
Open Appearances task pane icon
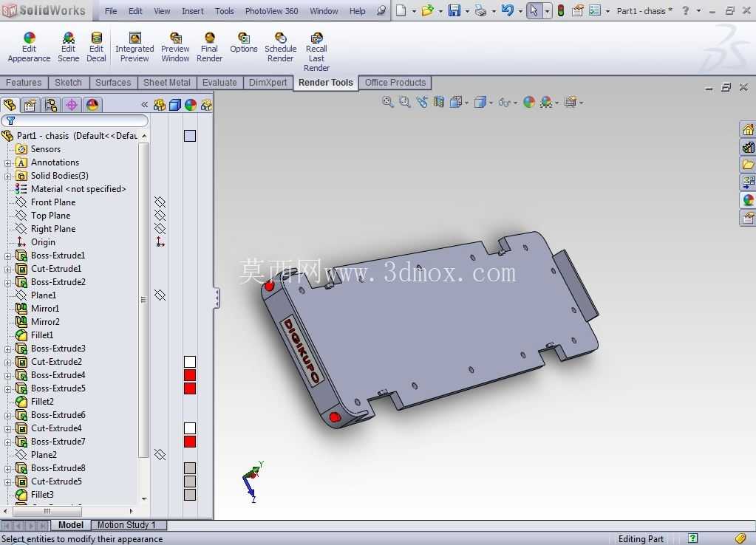pos(748,200)
